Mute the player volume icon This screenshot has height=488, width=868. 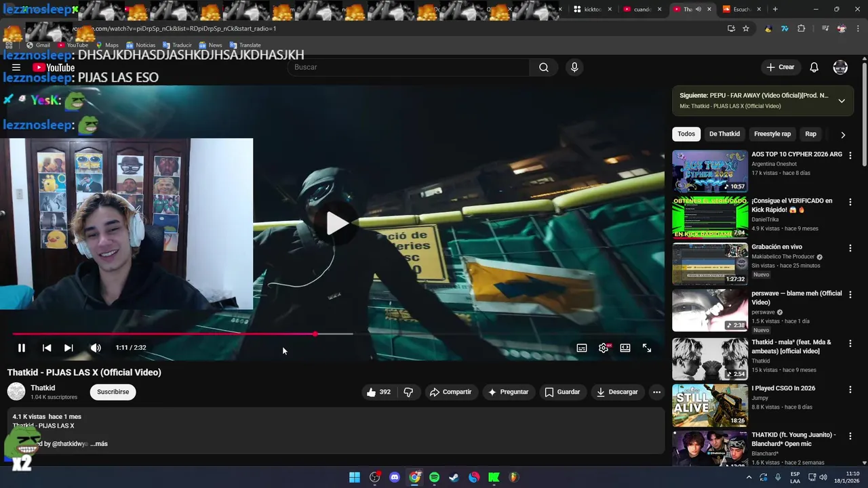96,348
